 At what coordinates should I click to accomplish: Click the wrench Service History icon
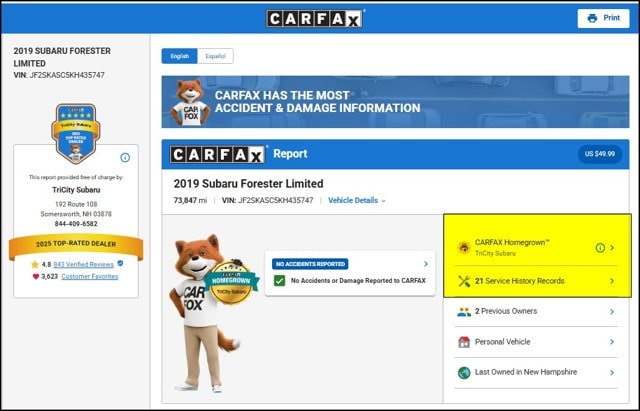click(464, 281)
